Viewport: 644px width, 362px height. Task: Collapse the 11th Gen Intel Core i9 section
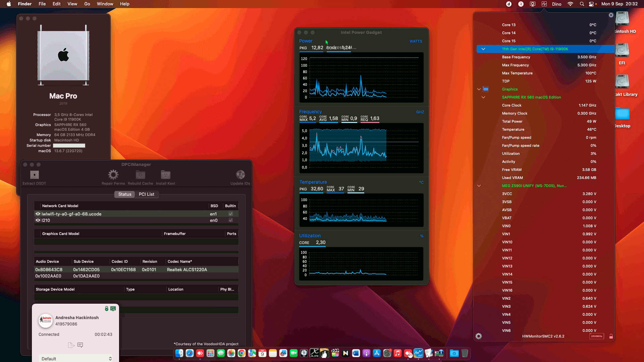483,49
